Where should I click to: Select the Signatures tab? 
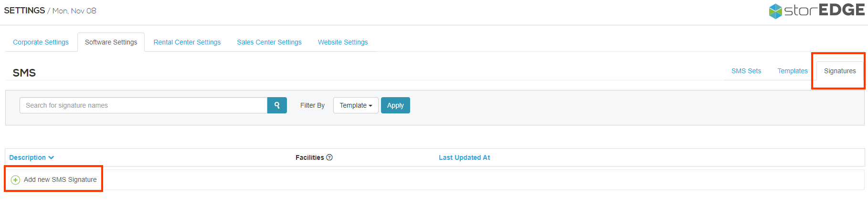coord(840,71)
